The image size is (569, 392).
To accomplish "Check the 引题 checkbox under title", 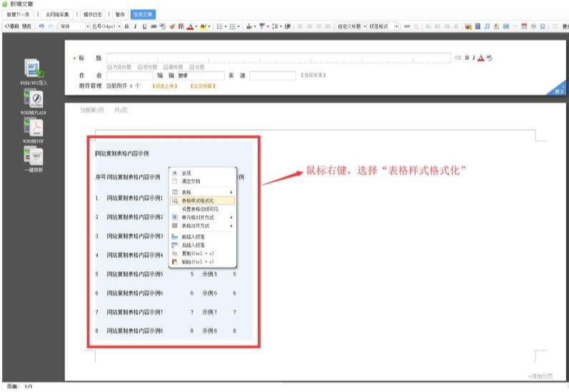I will (x=193, y=66).
